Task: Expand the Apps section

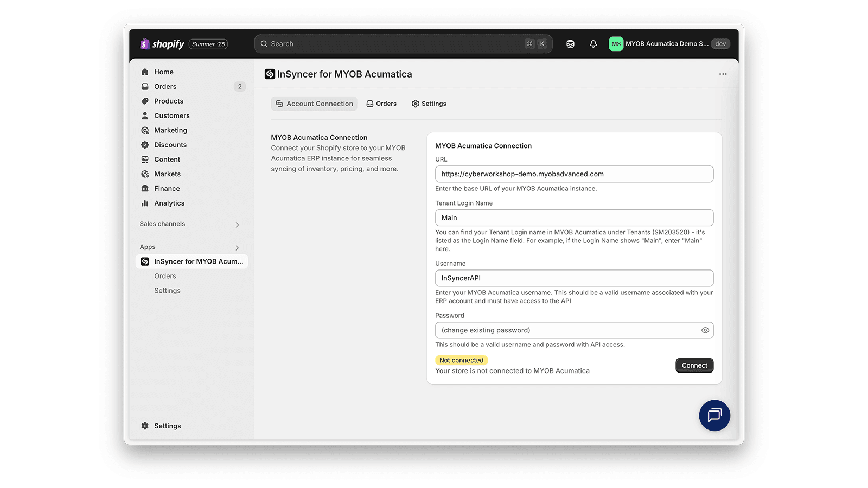Action: point(237,247)
